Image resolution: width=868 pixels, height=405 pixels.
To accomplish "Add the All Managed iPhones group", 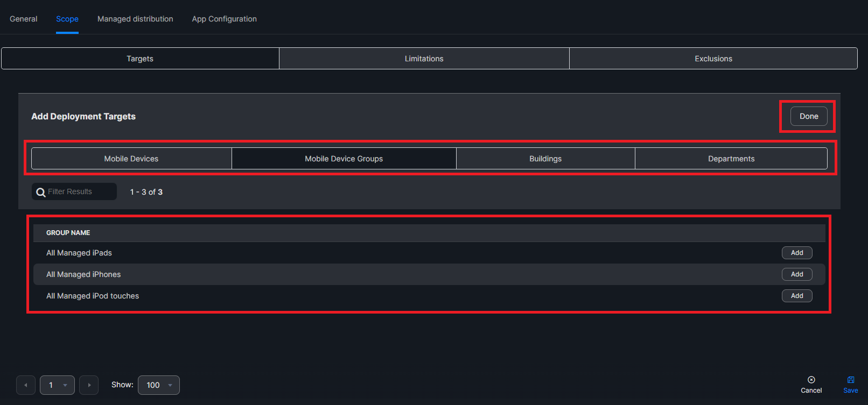I will [x=797, y=274].
